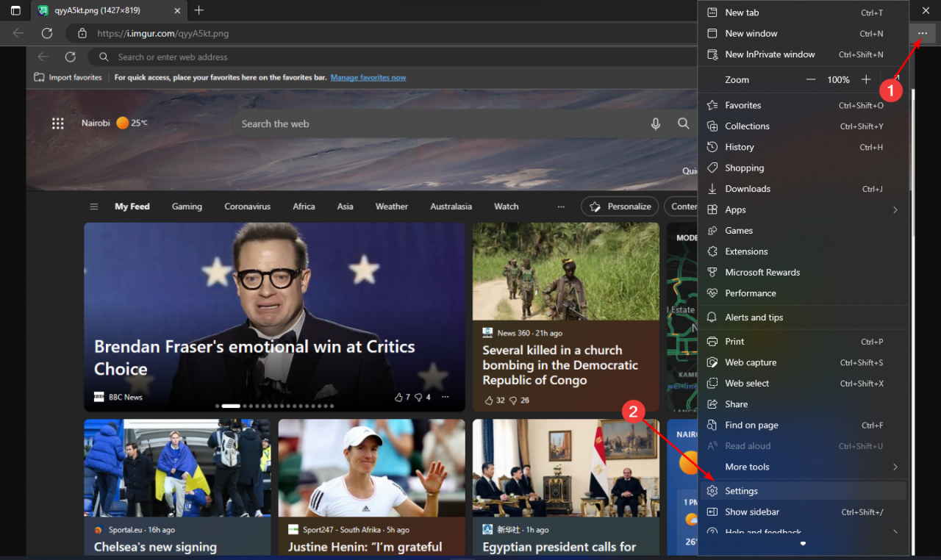The width and height of the screenshot is (941, 560).
Task: Click the hamburger icon left of My Feed
Action: pos(93,207)
